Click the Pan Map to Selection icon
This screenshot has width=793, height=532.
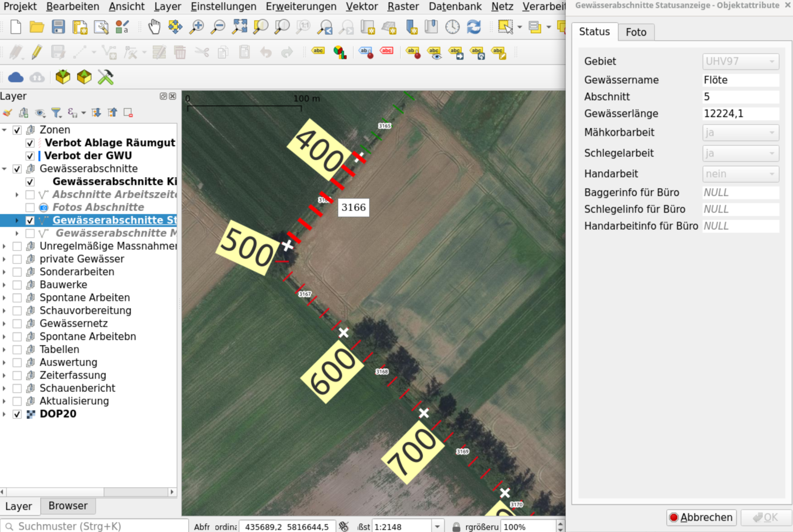pyautogui.click(x=175, y=27)
